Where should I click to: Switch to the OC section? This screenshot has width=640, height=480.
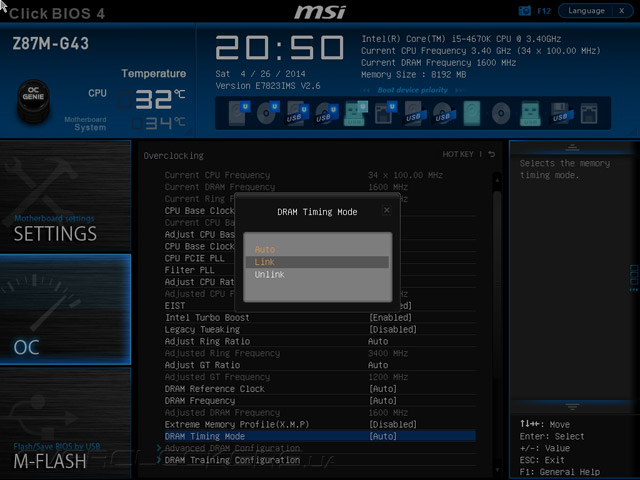pyautogui.click(x=65, y=309)
